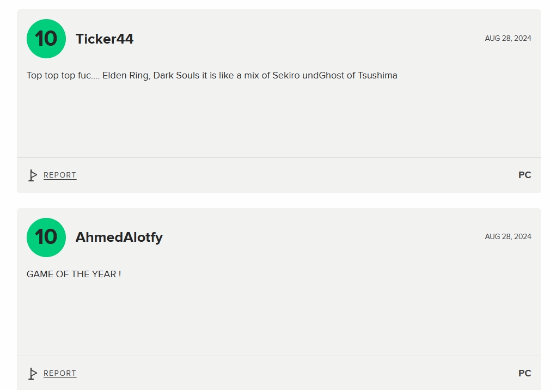The width and height of the screenshot is (550, 390).
Task: Open the AhmedAlotfy user profile name
Action: tap(119, 237)
